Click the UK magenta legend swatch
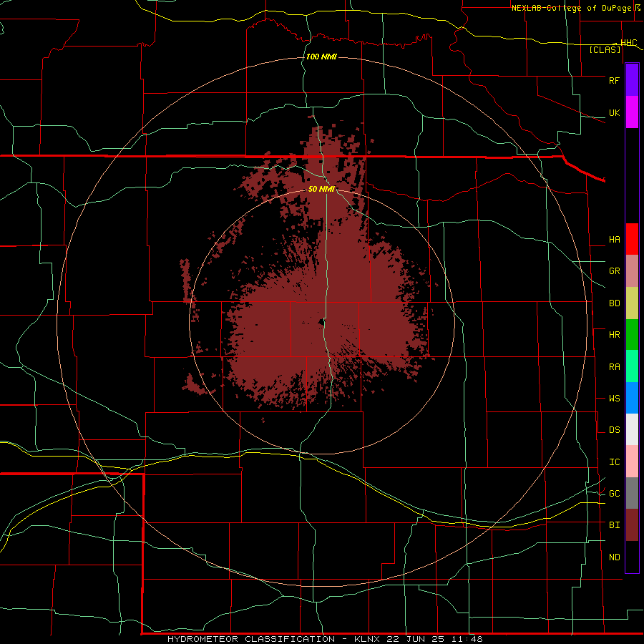The width and height of the screenshot is (644, 644). pos(632,112)
